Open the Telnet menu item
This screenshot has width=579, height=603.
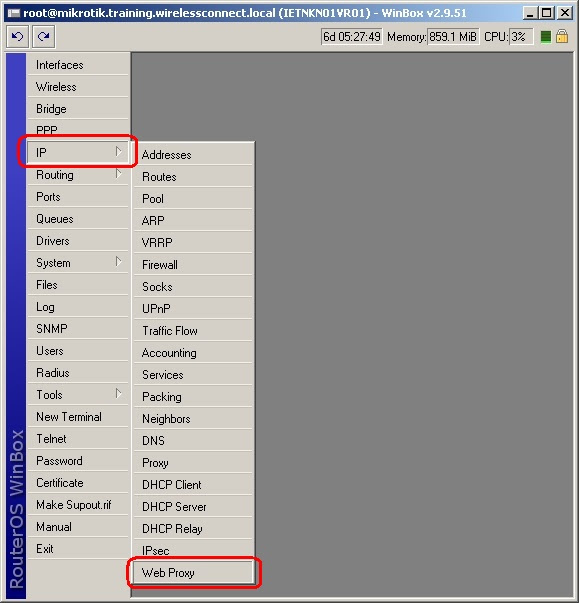[78, 439]
